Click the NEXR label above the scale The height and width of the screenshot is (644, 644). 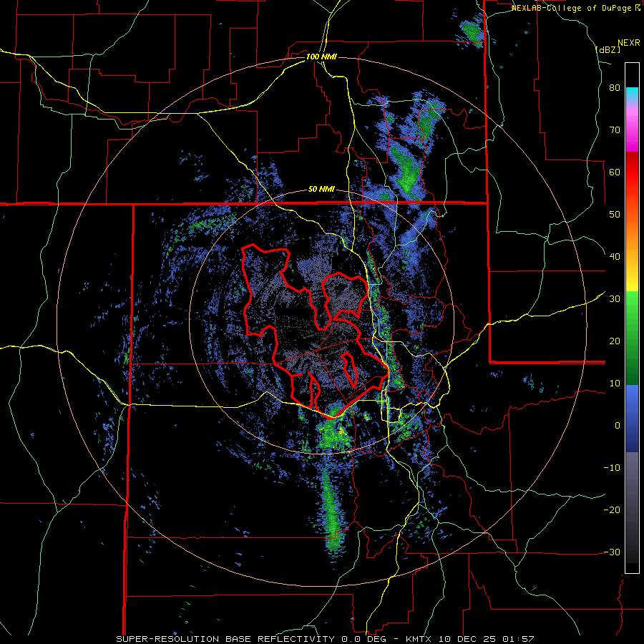click(628, 43)
